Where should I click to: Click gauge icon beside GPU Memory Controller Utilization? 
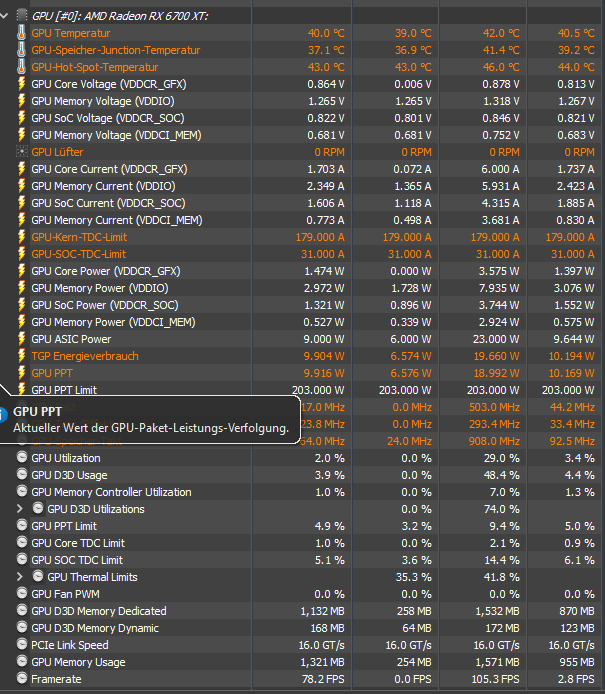(x=22, y=491)
